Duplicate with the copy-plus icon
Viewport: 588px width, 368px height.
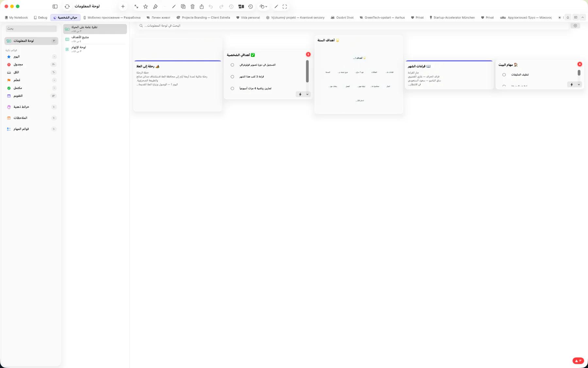(183, 7)
